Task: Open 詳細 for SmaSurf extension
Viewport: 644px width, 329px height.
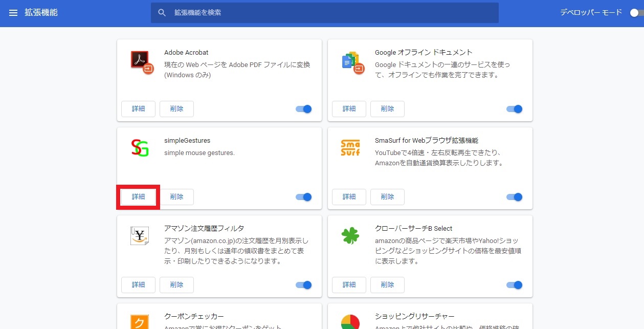Action: click(x=349, y=197)
